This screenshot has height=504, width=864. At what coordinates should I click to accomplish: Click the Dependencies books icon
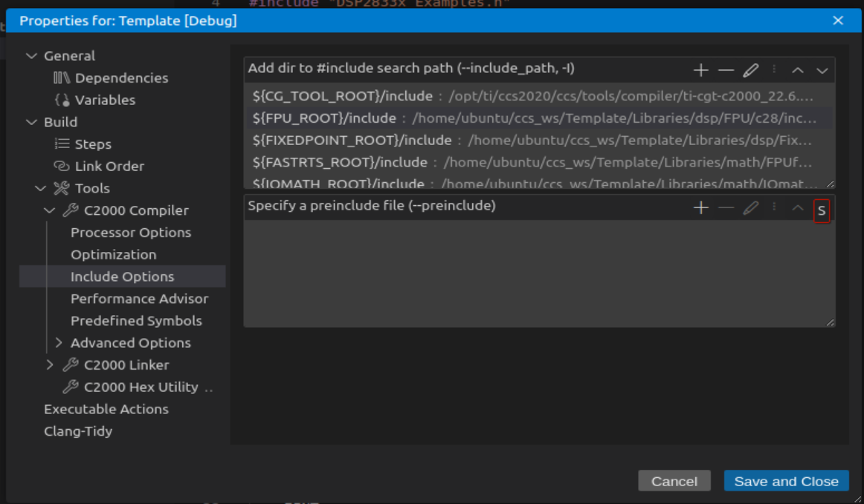pyautogui.click(x=61, y=77)
